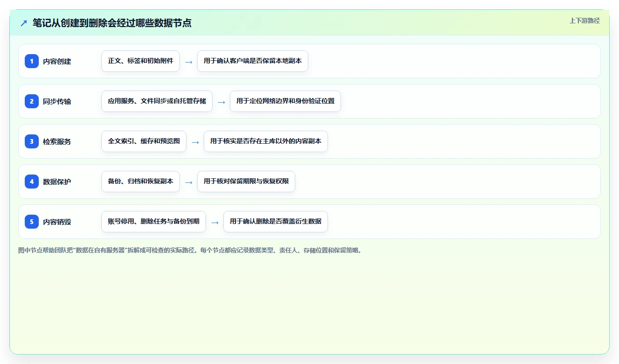Select the 数据保护 row label
Screen dimensions: 619x364
tap(57, 182)
